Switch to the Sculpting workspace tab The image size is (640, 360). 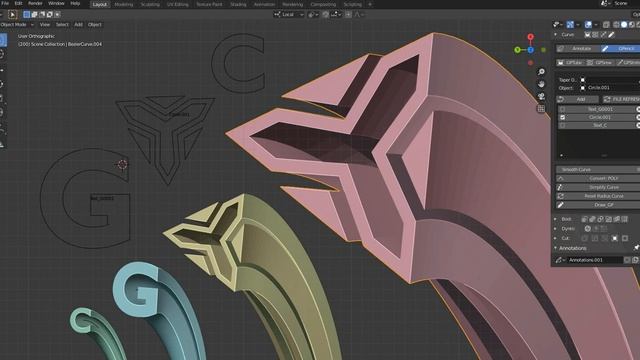pyautogui.click(x=150, y=4)
